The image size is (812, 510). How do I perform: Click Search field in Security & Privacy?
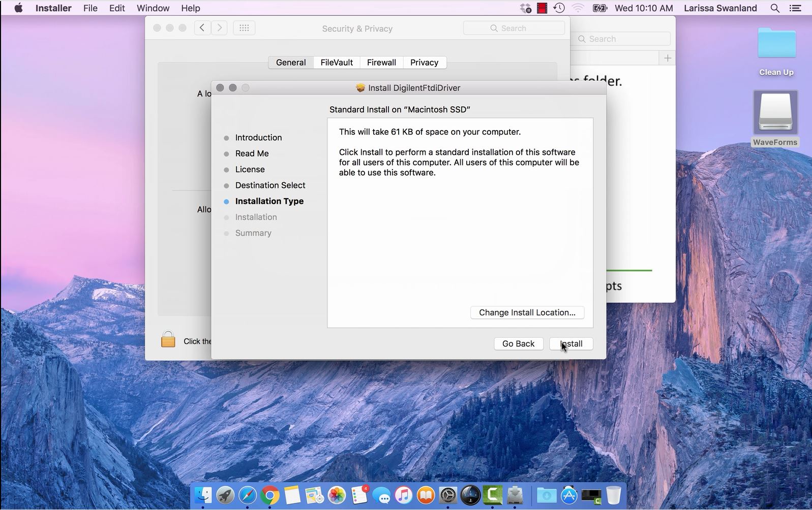tap(514, 28)
